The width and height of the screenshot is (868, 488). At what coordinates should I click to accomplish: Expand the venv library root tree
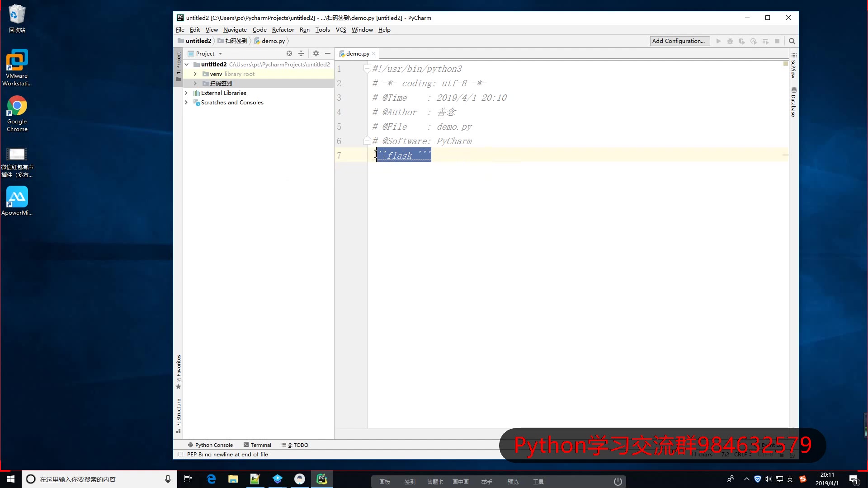195,73
